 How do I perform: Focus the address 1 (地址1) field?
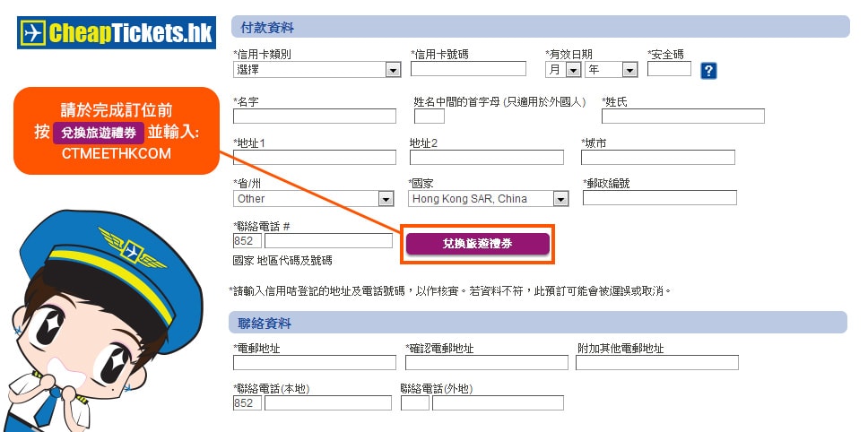click(315, 158)
